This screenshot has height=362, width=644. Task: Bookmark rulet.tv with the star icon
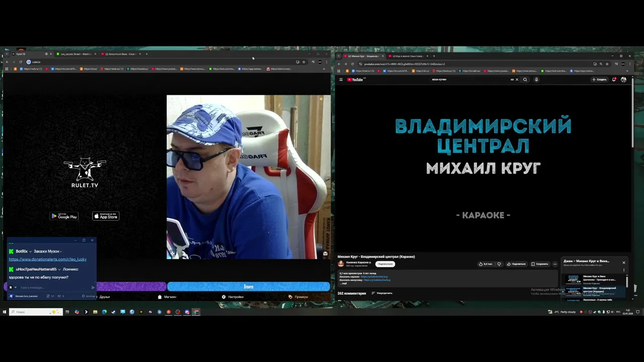[303, 62]
